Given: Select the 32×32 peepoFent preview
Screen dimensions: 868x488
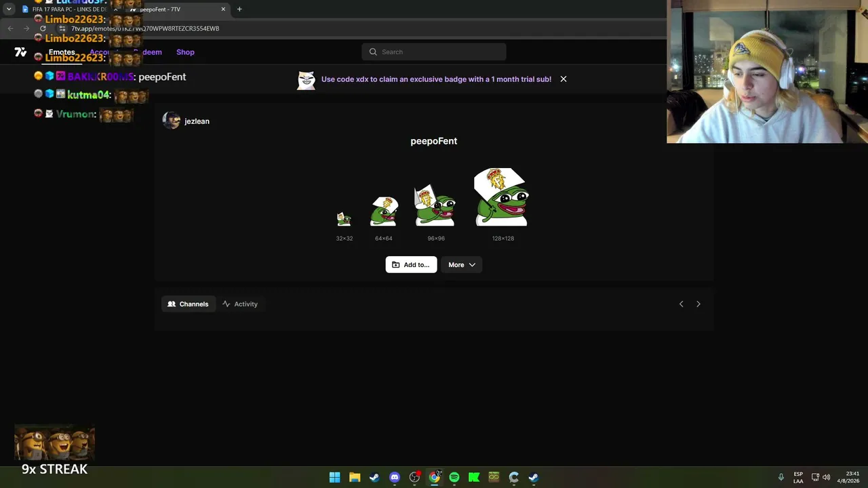Looking at the screenshot, I should point(344,219).
